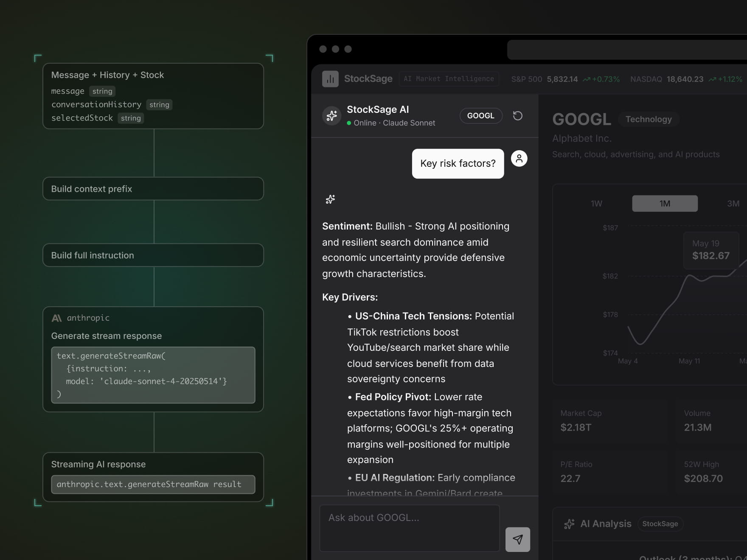The image size is (747, 560).
Task: Click the browser address bar
Action: click(x=627, y=50)
